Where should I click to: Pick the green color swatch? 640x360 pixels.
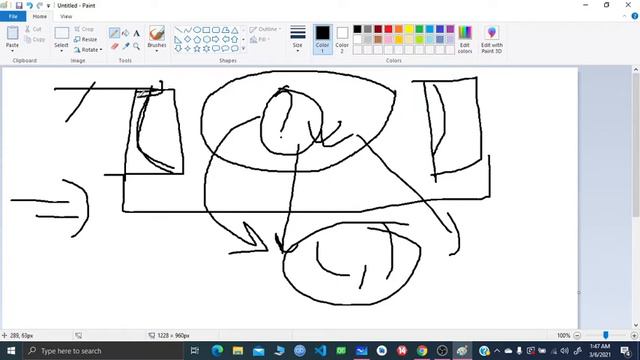pos(419,29)
